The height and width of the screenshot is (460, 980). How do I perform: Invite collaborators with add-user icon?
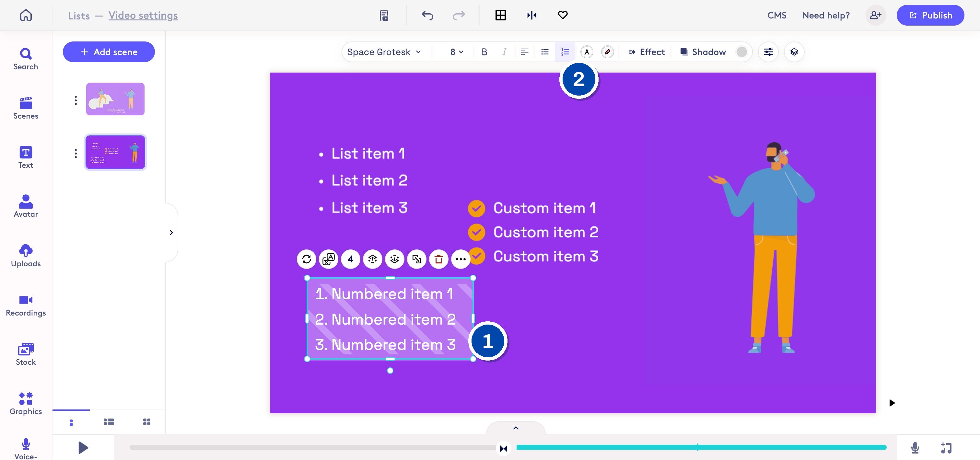tap(876, 15)
